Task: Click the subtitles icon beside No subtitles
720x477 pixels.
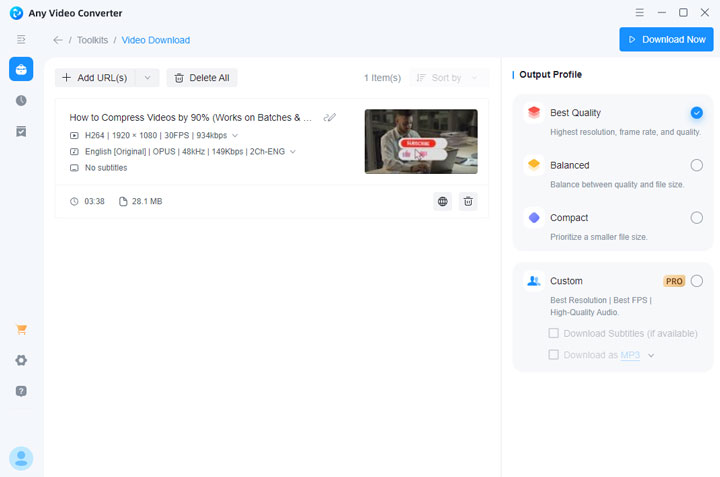Action: coord(74,168)
